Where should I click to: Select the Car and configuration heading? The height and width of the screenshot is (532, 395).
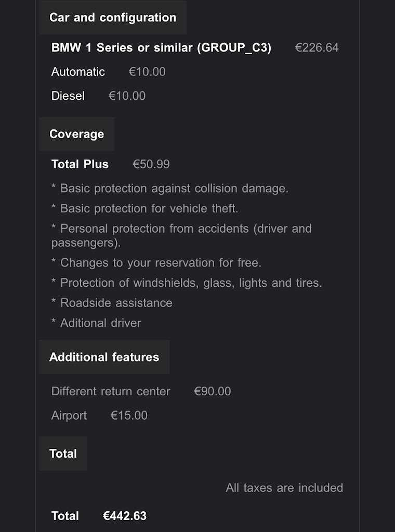click(x=113, y=17)
